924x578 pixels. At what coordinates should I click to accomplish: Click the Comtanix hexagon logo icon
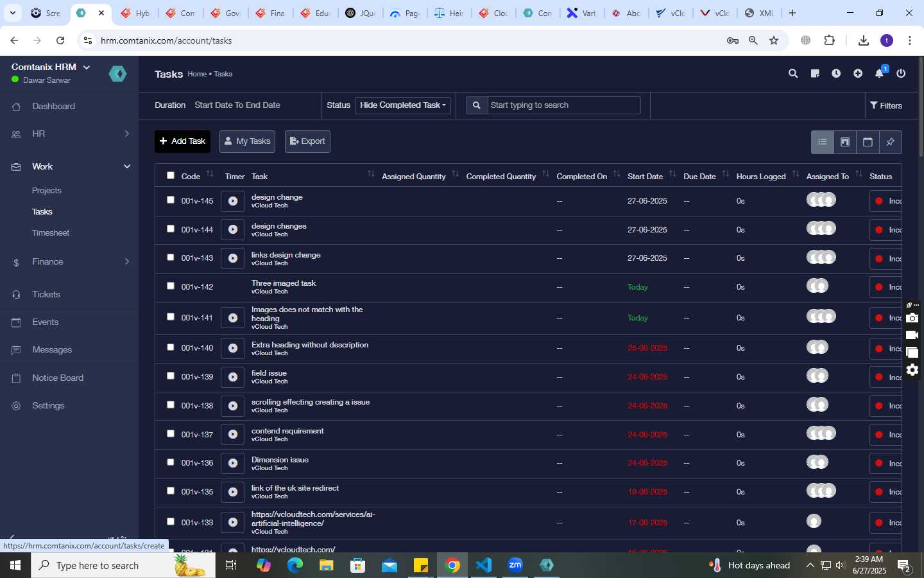point(117,74)
